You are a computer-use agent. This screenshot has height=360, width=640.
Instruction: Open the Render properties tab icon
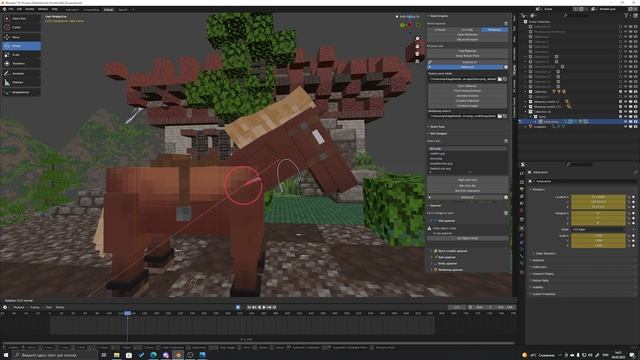pyautogui.click(x=522, y=182)
